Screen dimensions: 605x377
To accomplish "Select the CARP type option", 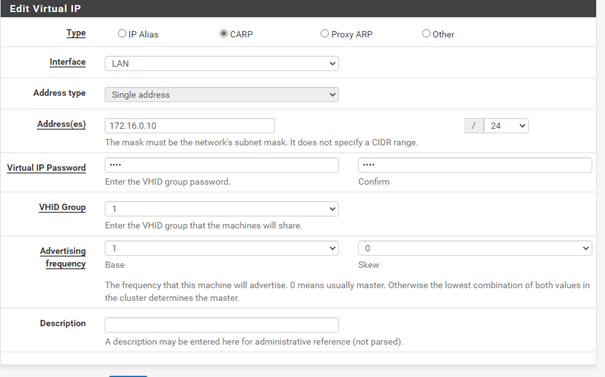I will [223, 34].
